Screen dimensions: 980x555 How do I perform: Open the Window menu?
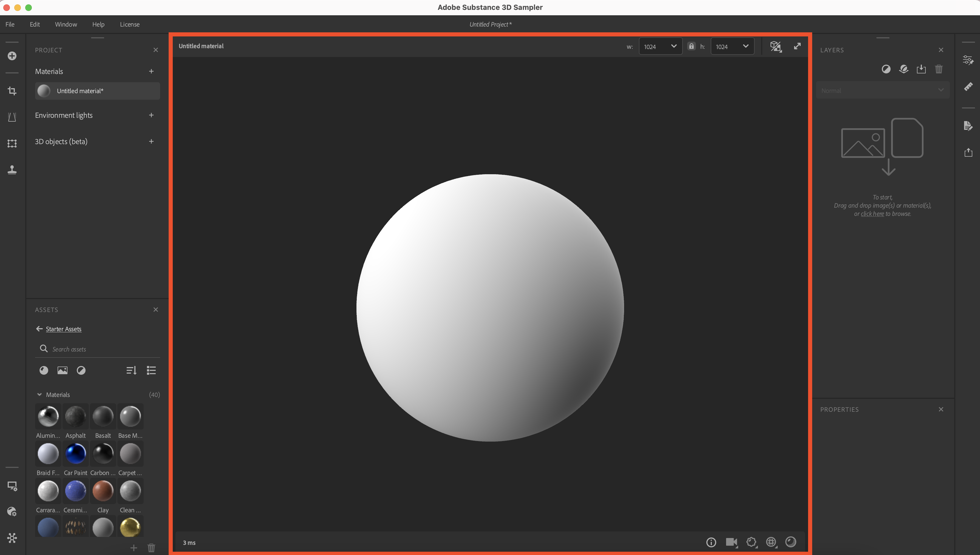(66, 24)
